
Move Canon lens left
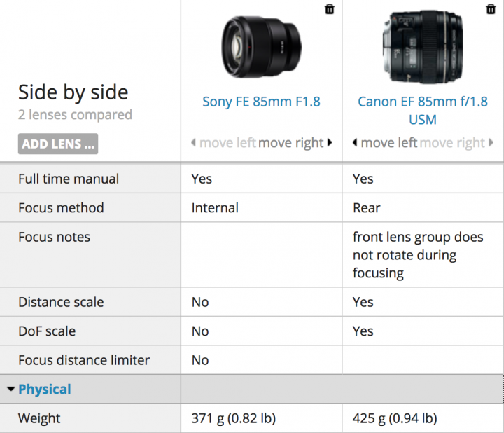click(x=385, y=142)
